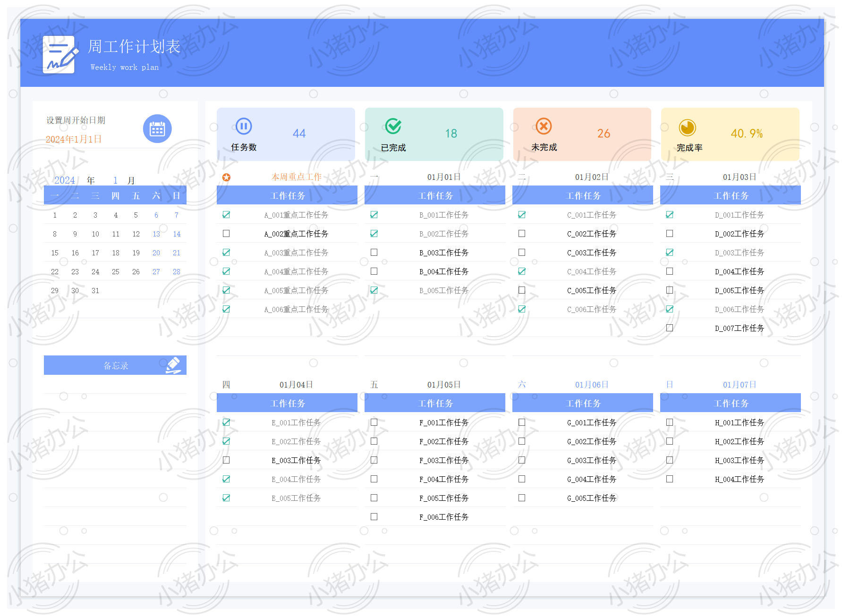842x616 pixels.
Task: Check the F_006工作任务 checkbox
Action: point(374,517)
